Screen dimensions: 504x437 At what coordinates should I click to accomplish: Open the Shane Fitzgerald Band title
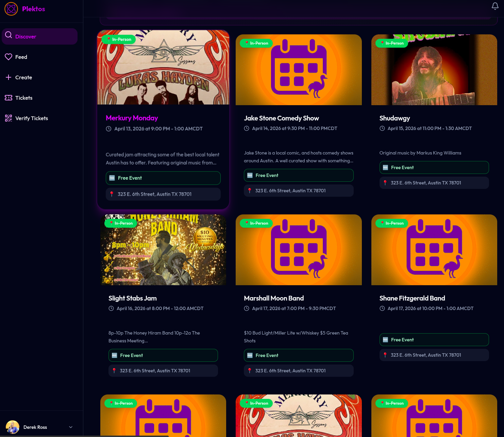[x=412, y=298]
